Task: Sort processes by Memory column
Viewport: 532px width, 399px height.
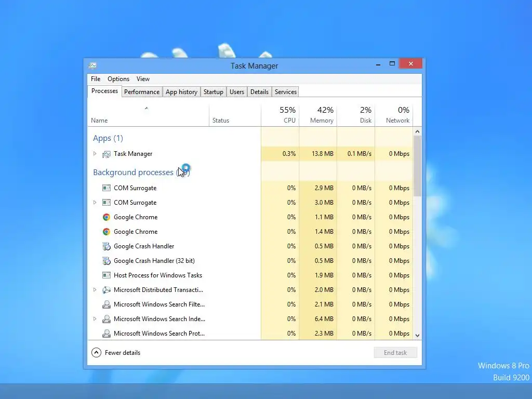Action: pos(318,115)
